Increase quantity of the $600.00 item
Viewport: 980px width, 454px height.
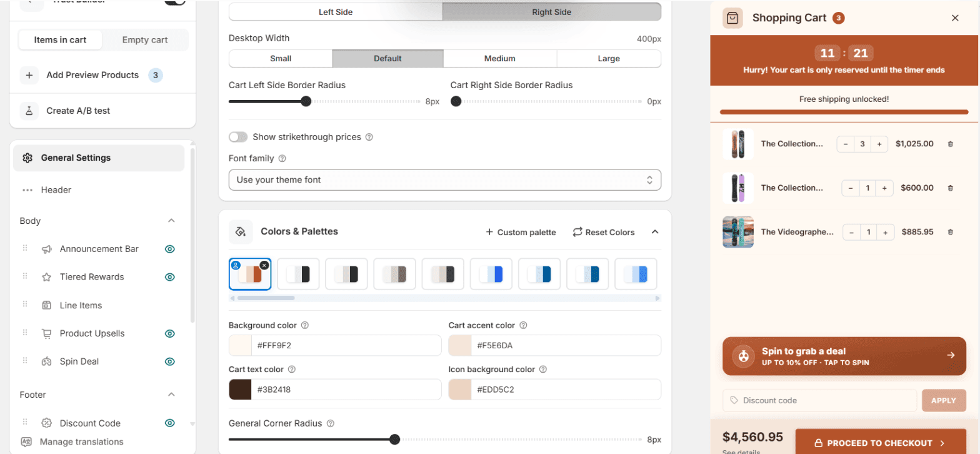coord(884,188)
